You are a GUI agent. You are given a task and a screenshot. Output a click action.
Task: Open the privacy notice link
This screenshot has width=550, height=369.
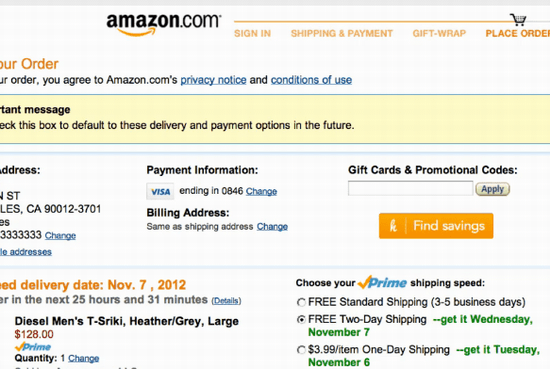[x=213, y=80]
